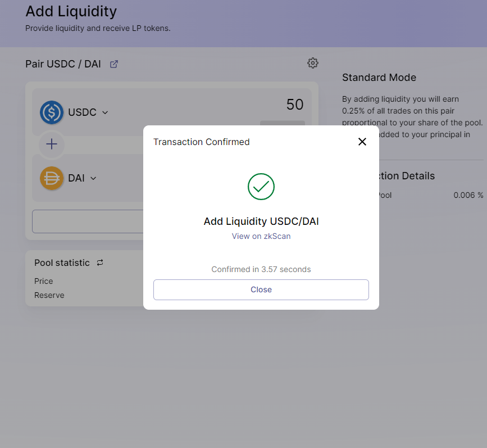Open the external link icon beside Pair USDC / DAI
This screenshot has width=487, height=448.
point(114,64)
